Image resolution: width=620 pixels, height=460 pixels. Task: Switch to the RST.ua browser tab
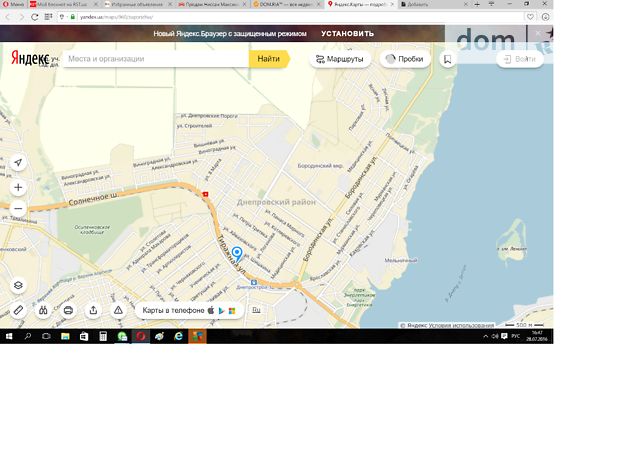[63, 4]
